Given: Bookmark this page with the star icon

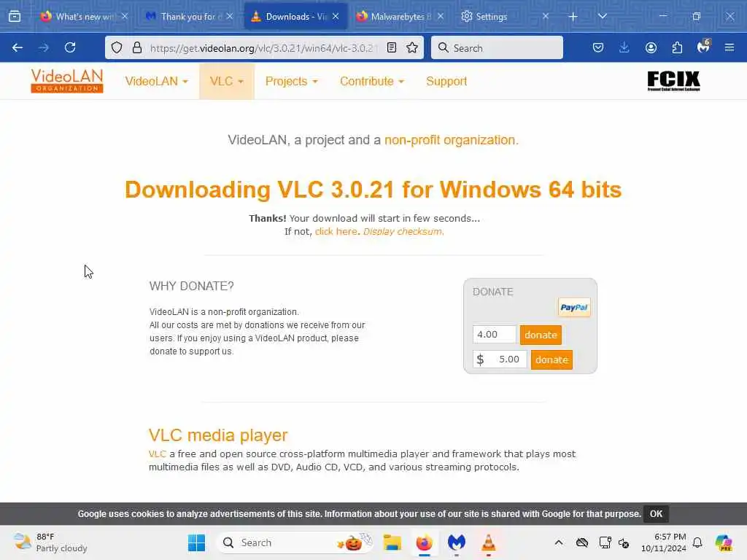Looking at the screenshot, I should [x=412, y=47].
